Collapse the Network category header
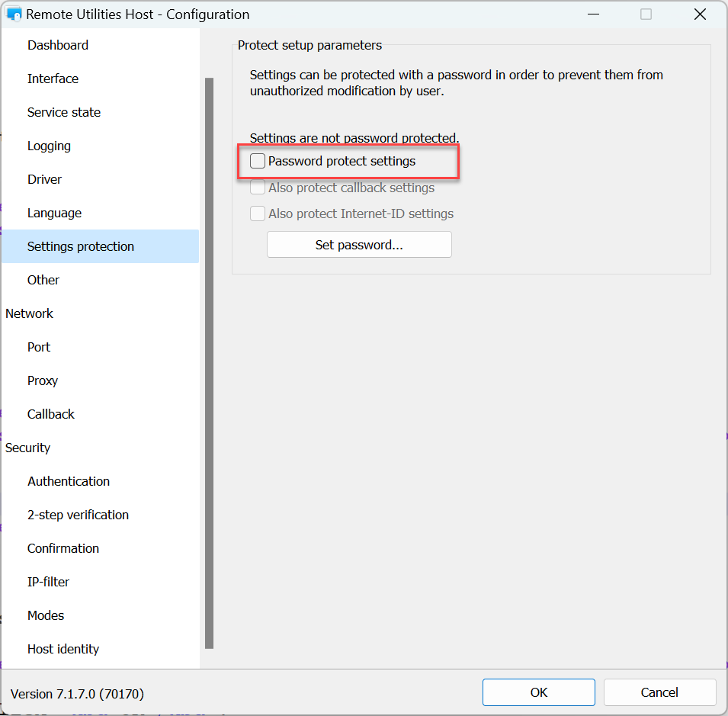This screenshot has height=716, width=728. (x=29, y=313)
